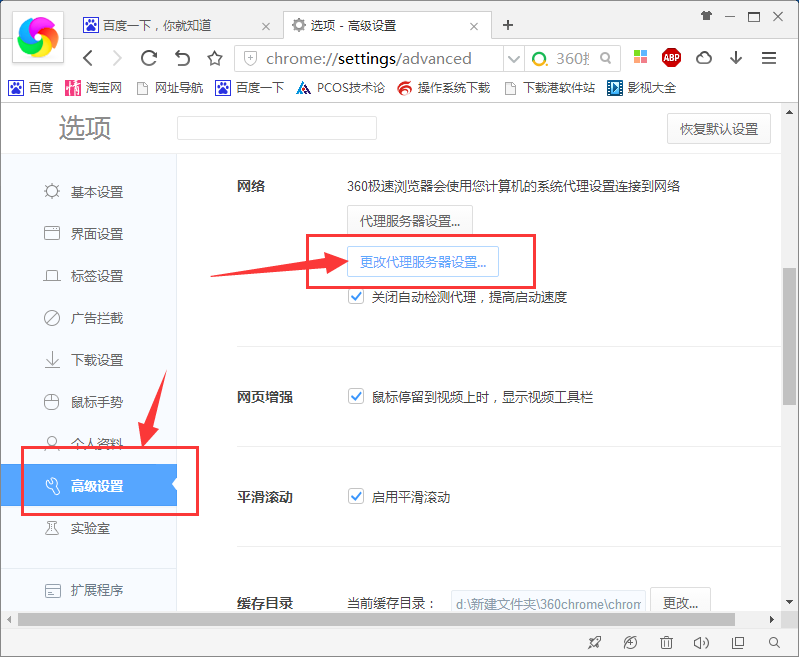
Task: Click 代理服务器设置... button
Action: [410, 221]
